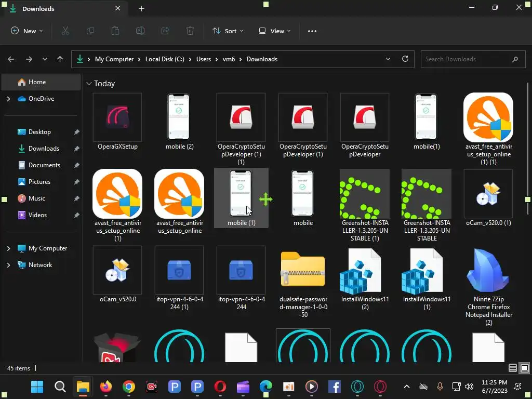The height and width of the screenshot is (399, 532).
Task: Click the search magnifier icon
Action: (x=515, y=59)
